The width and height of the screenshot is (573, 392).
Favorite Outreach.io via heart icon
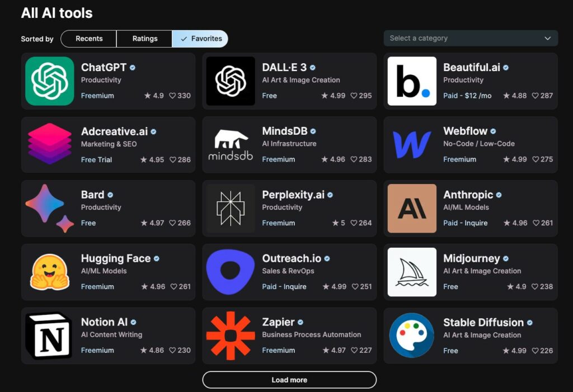pyautogui.click(x=355, y=287)
